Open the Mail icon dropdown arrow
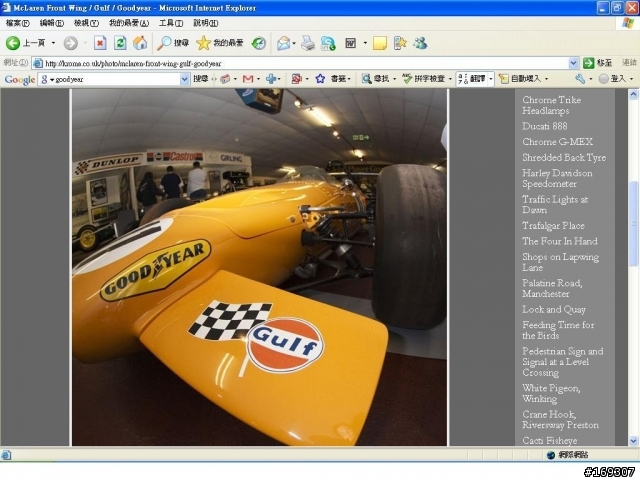 point(294,43)
